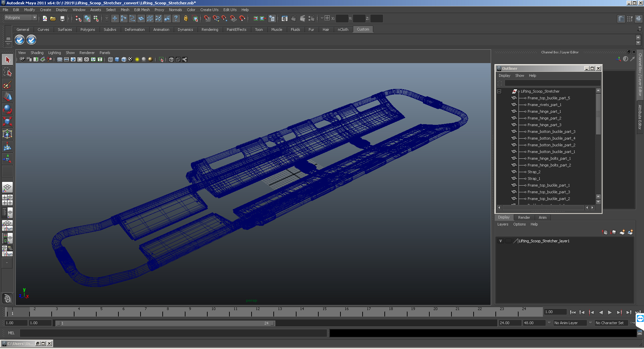Open the Polygons menu set dropdown

(x=20, y=17)
